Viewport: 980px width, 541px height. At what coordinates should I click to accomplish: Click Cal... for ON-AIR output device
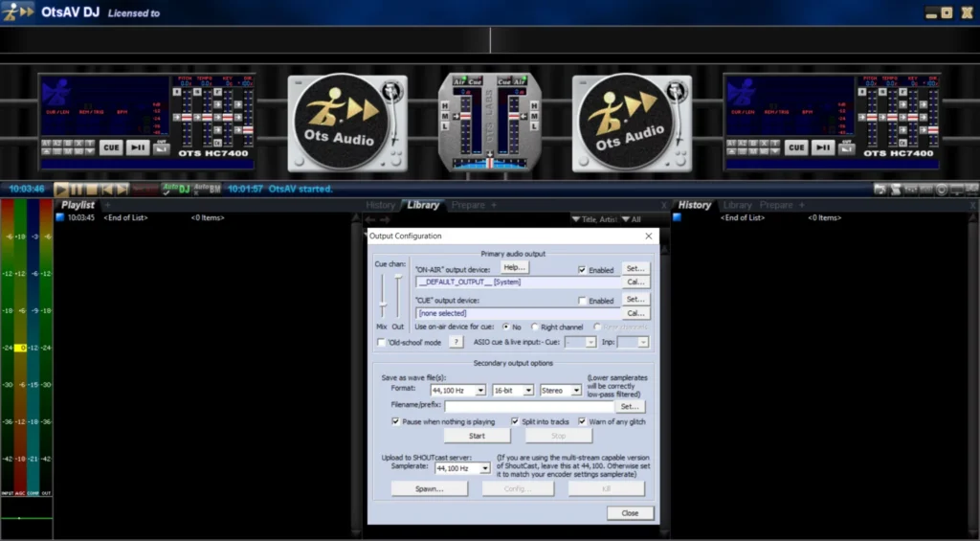(x=635, y=282)
